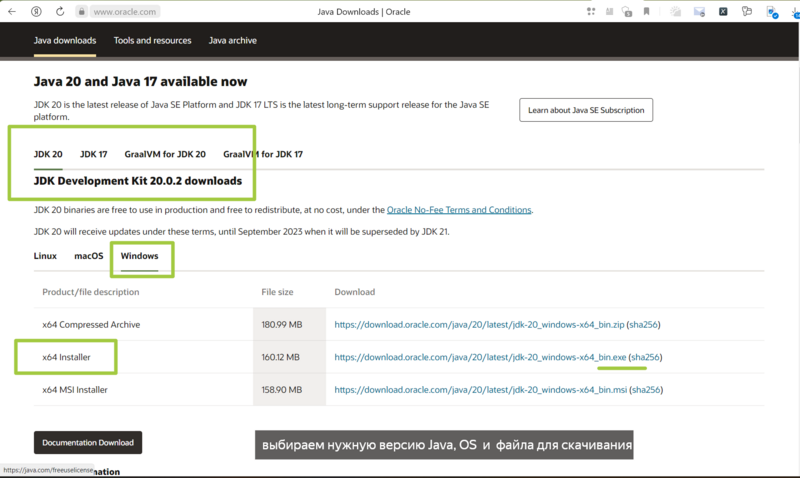Select the GraalVM for JDK 17 tab
The width and height of the screenshot is (800, 478).
[263, 154]
